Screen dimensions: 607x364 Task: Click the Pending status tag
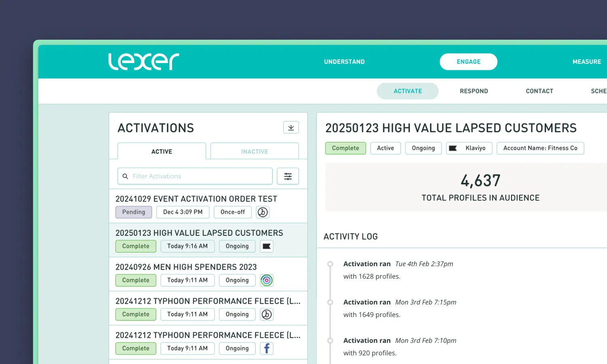(134, 212)
